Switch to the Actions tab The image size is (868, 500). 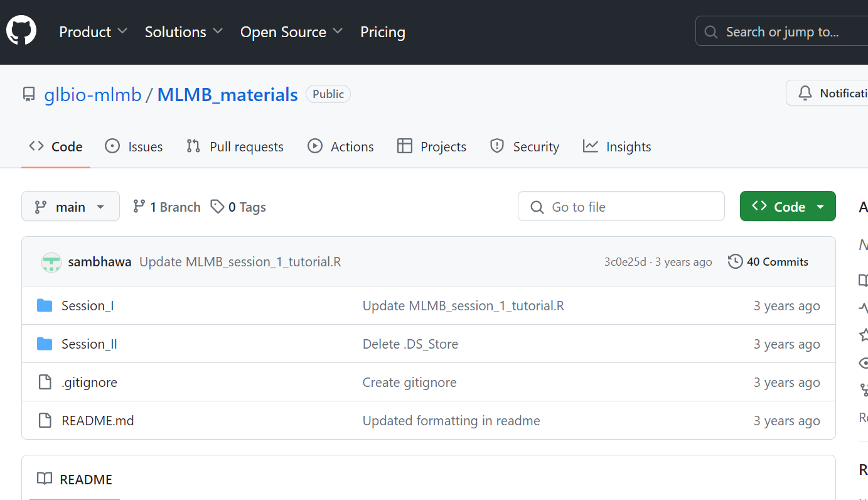tap(340, 146)
